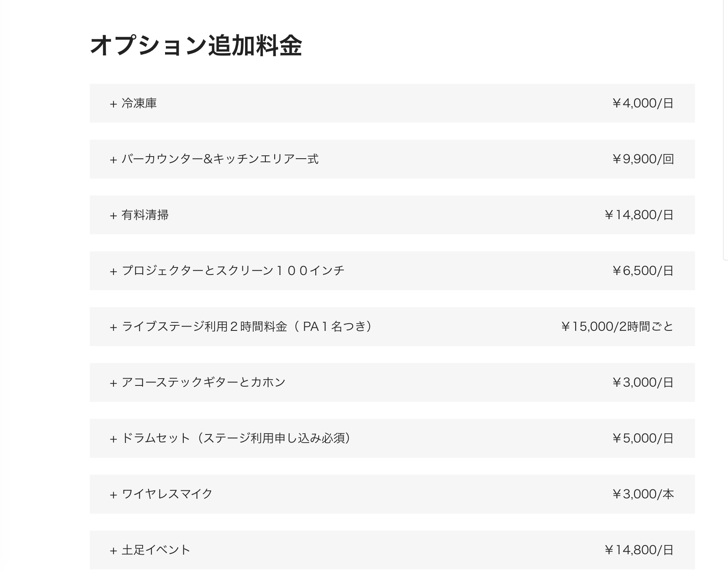The height and width of the screenshot is (572, 728).
Task: Click the ¥9,900/回 price text
Action: (x=643, y=159)
